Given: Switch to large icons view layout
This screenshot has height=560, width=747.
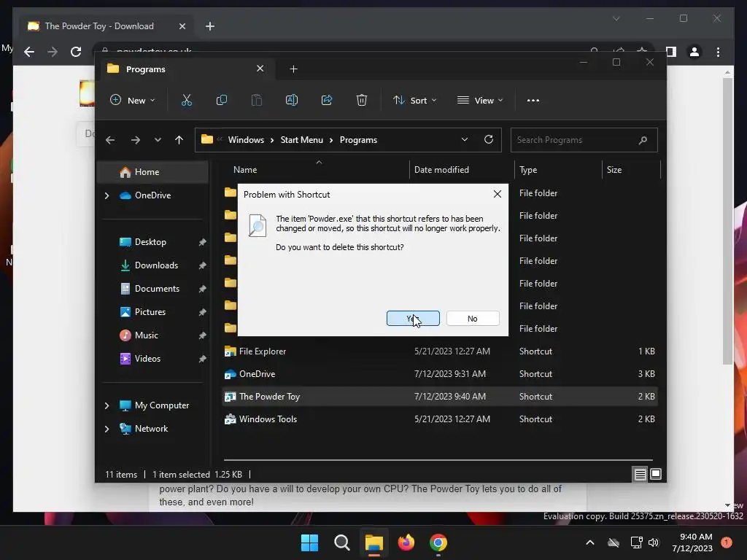Looking at the screenshot, I should pyautogui.click(x=656, y=474).
